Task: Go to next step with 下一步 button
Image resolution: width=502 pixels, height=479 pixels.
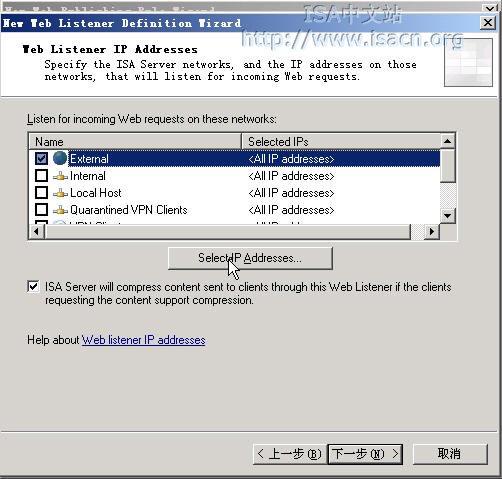Action: pyautogui.click(x=365, y=454)
